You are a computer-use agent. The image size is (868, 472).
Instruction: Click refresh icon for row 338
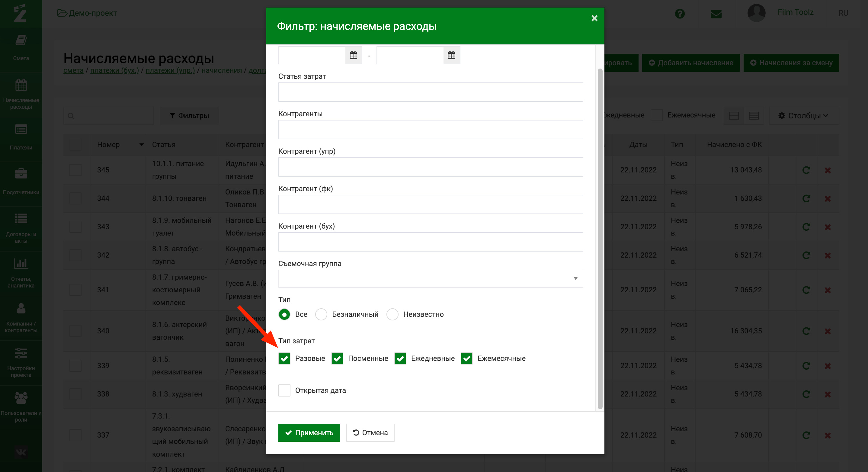(806, 394)
